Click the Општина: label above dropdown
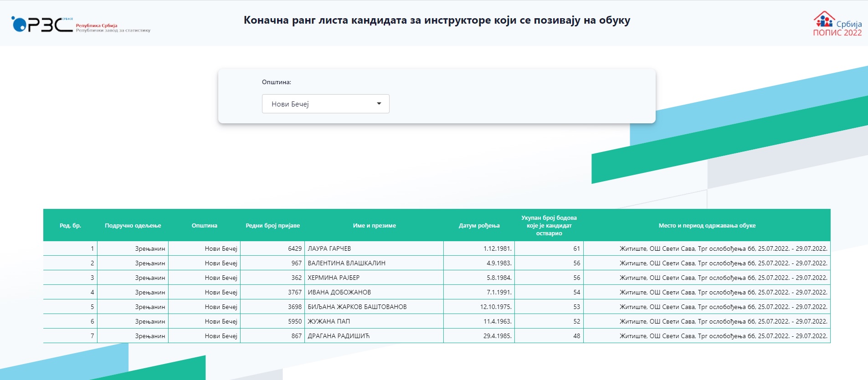This screenshot has height=380, width=868. pos(276,82)
